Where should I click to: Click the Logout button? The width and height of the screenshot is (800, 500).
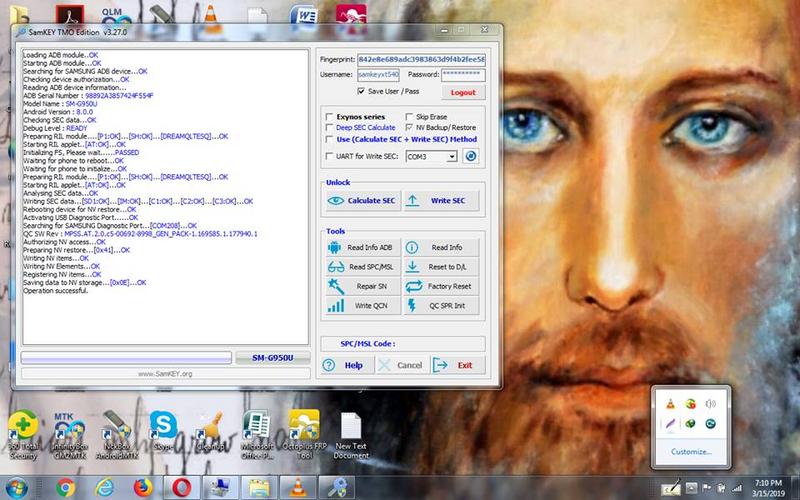pos(463,92)
